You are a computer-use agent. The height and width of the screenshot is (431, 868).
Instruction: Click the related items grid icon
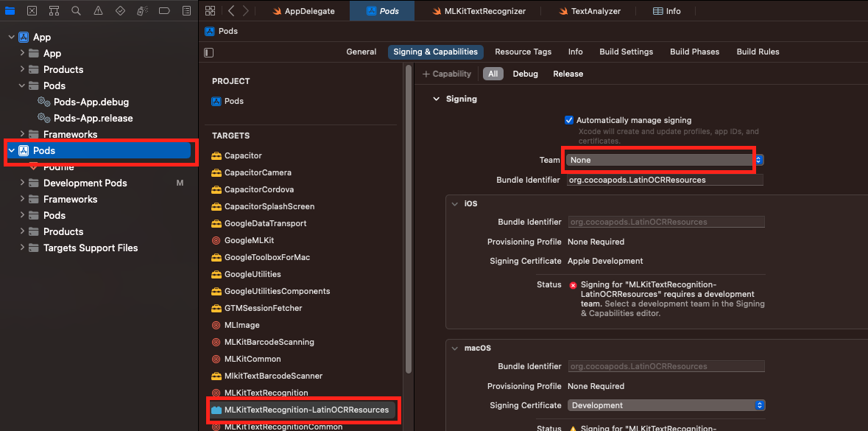pos(210,10)
